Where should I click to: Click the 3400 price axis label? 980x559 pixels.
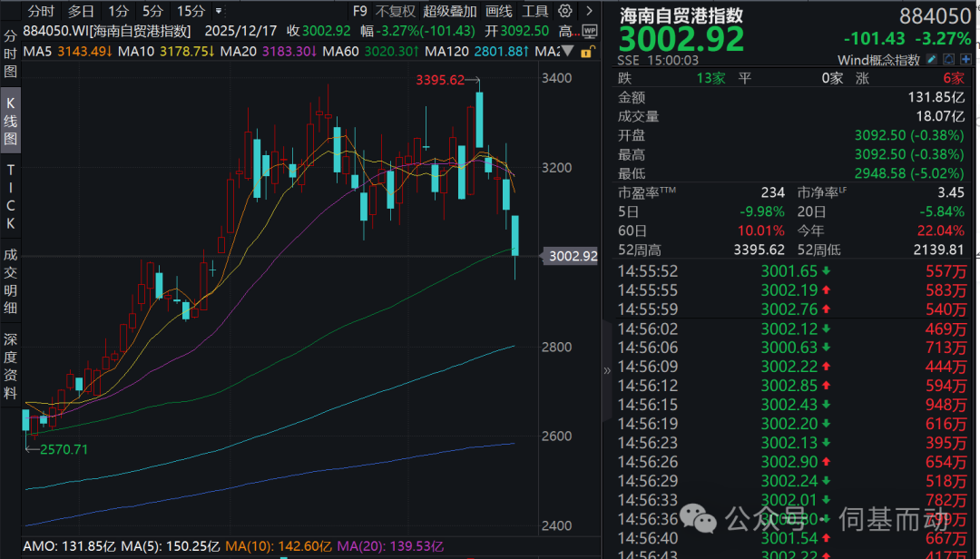coord(556,78)
